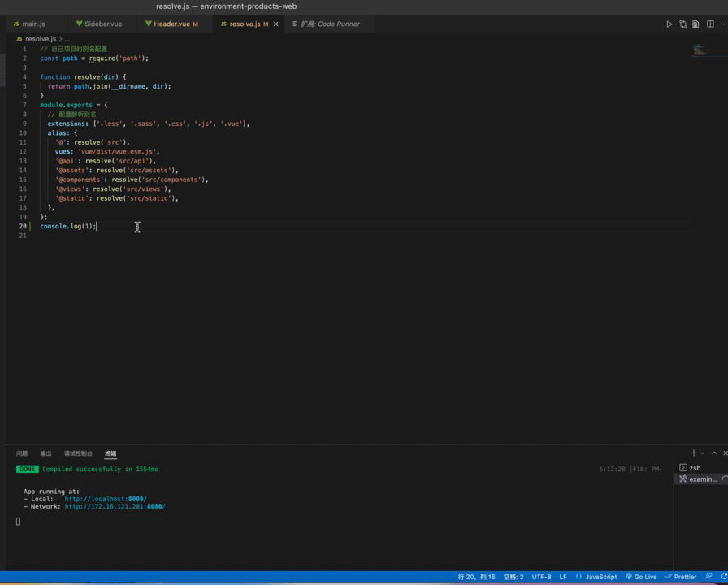Open the http://localhost:8080/ link
The height and width of the screenshot is (585, 728).
coord(106,499)
